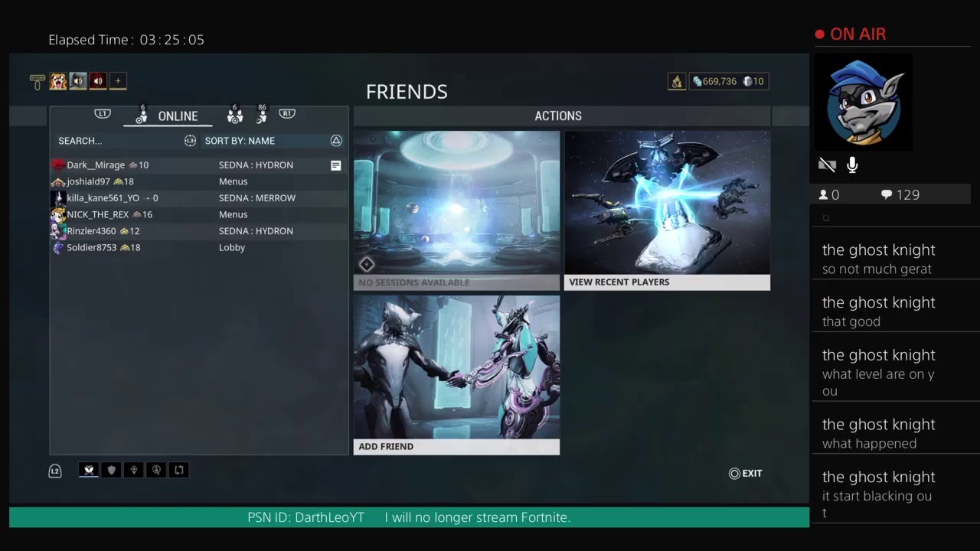
Task: Open the offline friends tab showing 86
Action: [261, 115]
